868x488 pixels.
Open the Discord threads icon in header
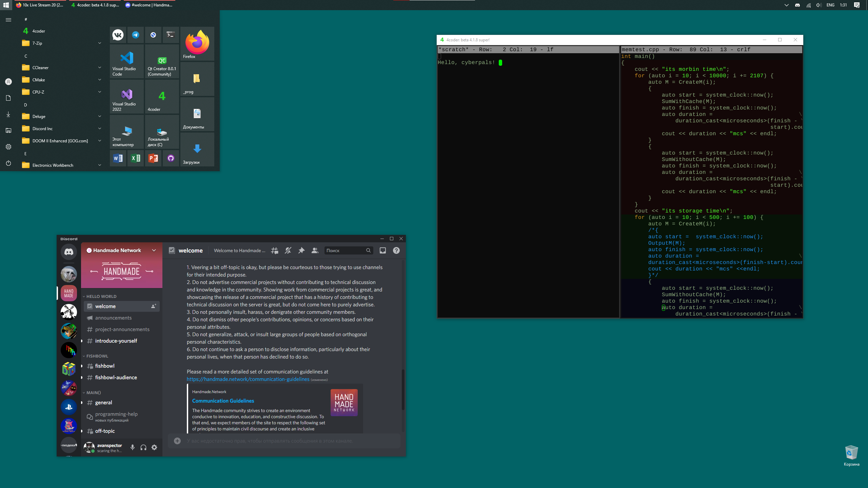pos(275,250)
